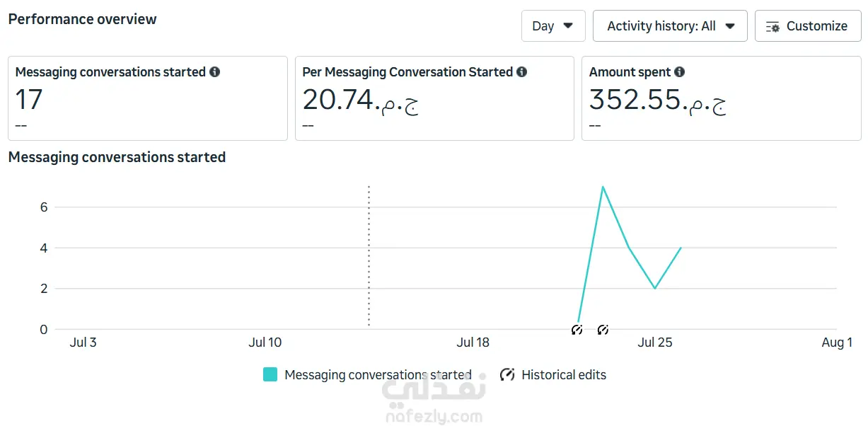Screen dimensions: 868x426
Task: Click the caret arrow on the Day selector
Action: tap(568, 26)
